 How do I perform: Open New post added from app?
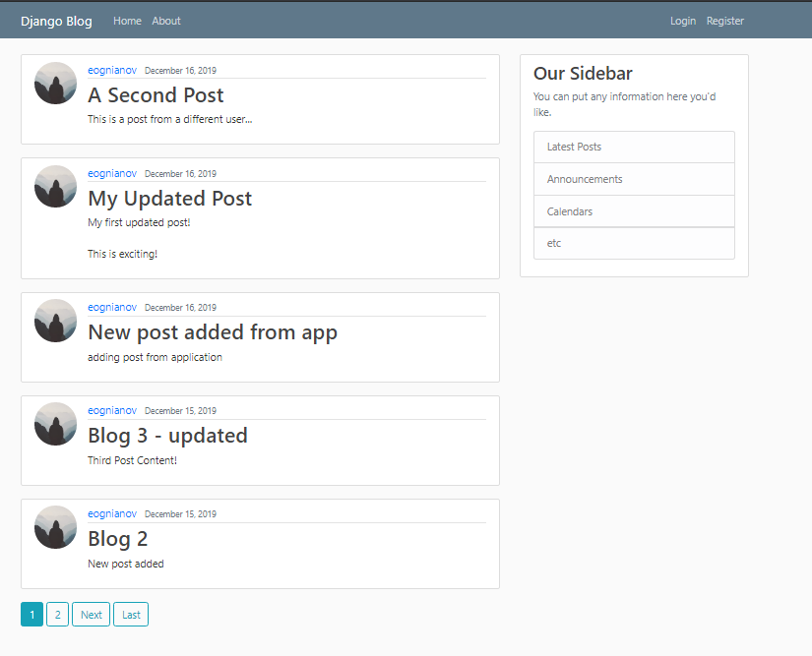(x=213, y=332)
